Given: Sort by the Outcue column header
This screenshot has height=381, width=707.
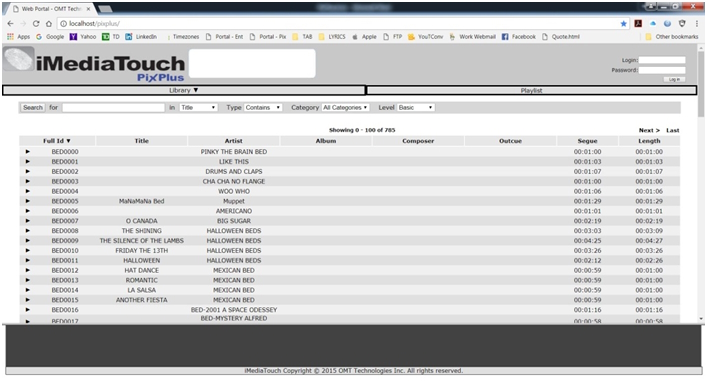Looking at the screenshot, I should (x=510, y=141).
